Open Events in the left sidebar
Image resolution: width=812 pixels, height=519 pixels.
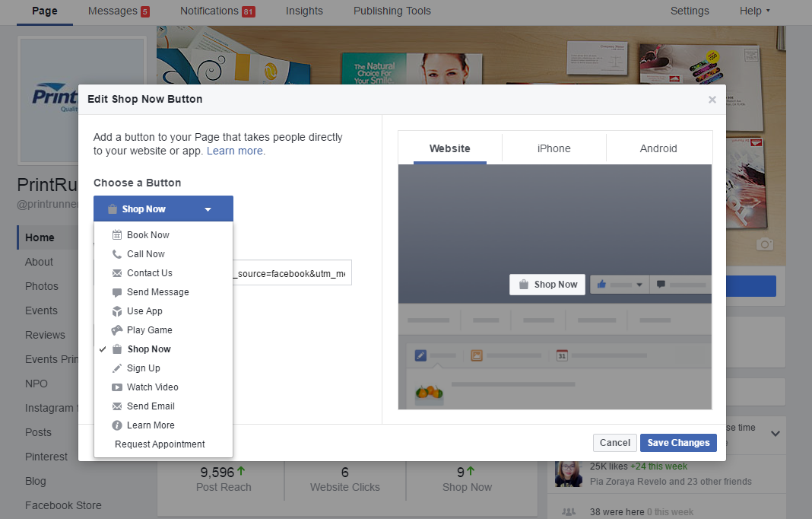point(41,310)
